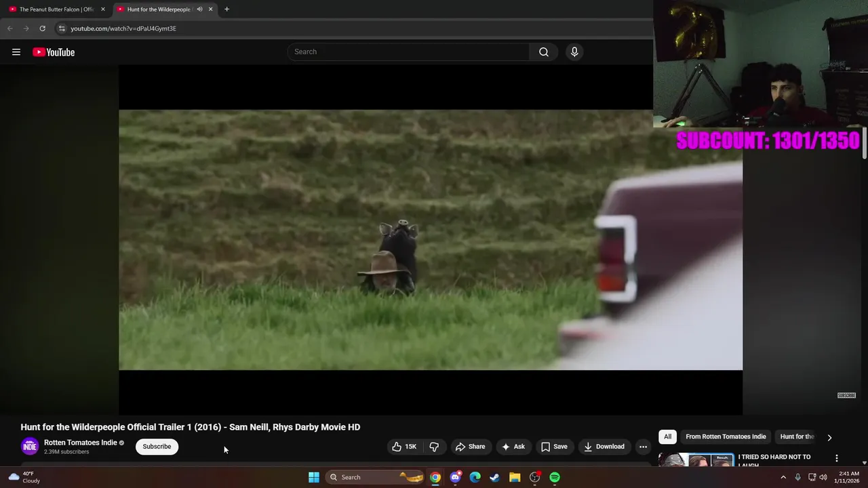The image size is (868, 488).
Task: Click the scrollbar down arrow
Action: point(864,462)
